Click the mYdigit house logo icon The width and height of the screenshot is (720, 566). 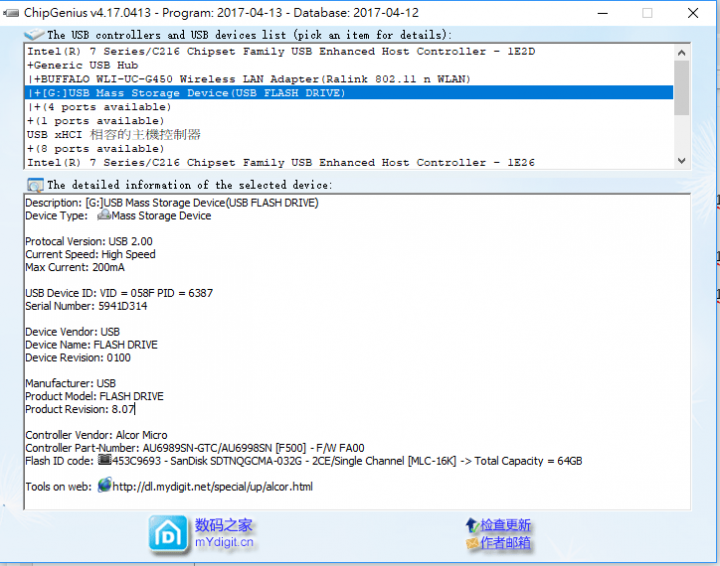(x=168, y=534)
